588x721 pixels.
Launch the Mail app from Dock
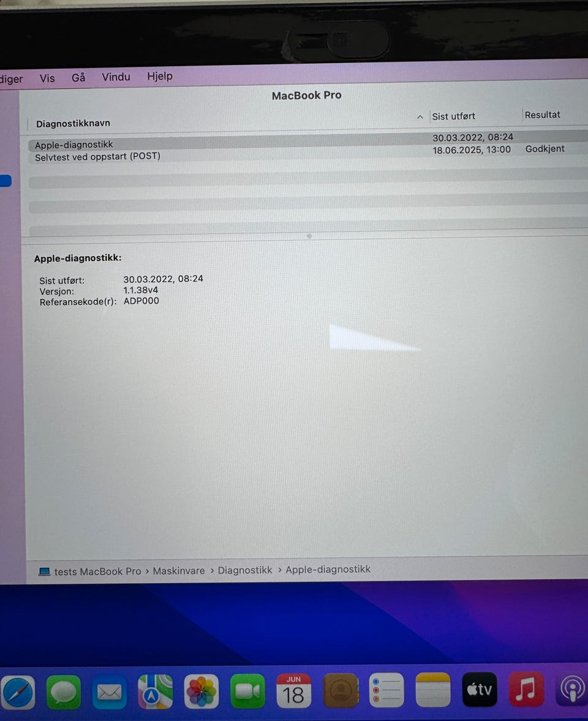point(110,692)
